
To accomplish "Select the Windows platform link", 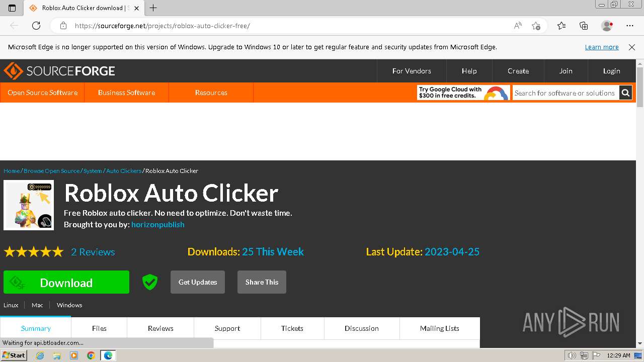I will [69, 305].
